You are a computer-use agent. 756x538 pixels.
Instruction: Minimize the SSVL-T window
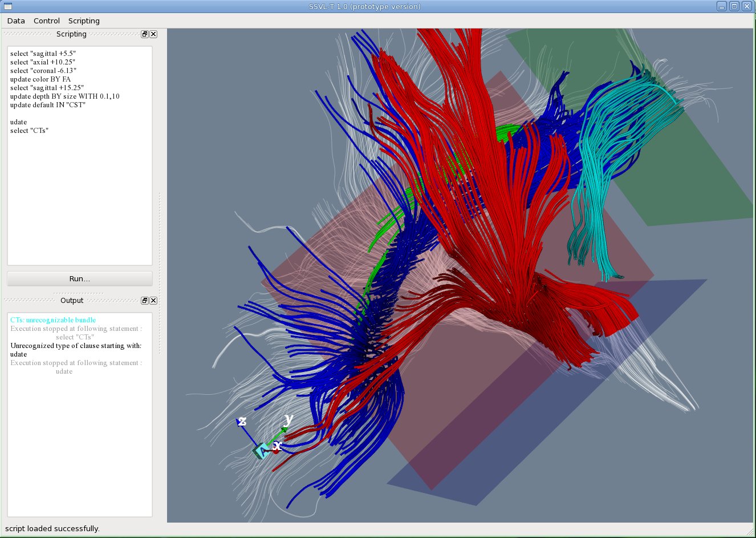click(x=722, y=6)
